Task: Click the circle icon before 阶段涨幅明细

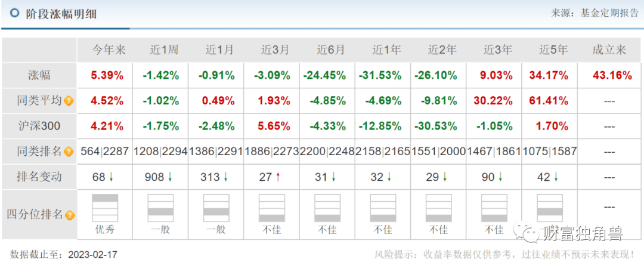Action: click(14, 13)
